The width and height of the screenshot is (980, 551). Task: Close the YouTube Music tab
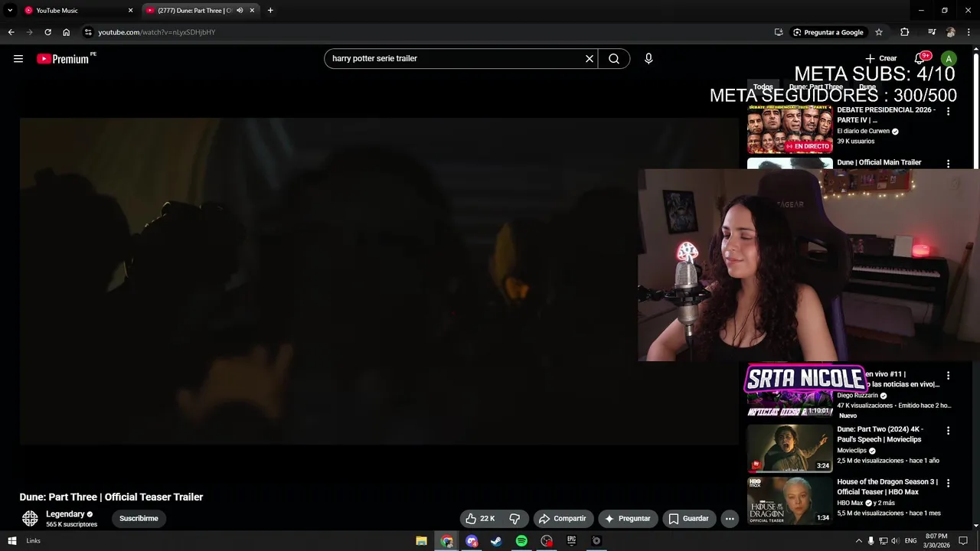(x=130, y=11)
